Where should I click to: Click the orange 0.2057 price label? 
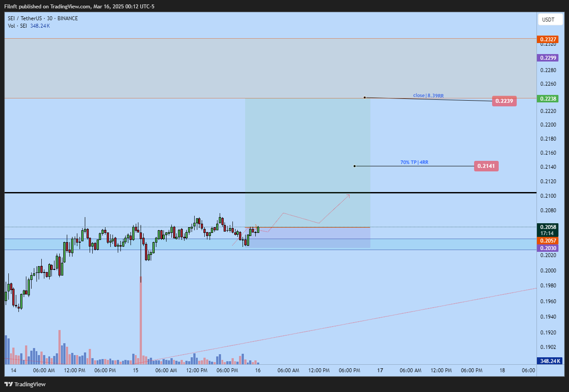547,241
